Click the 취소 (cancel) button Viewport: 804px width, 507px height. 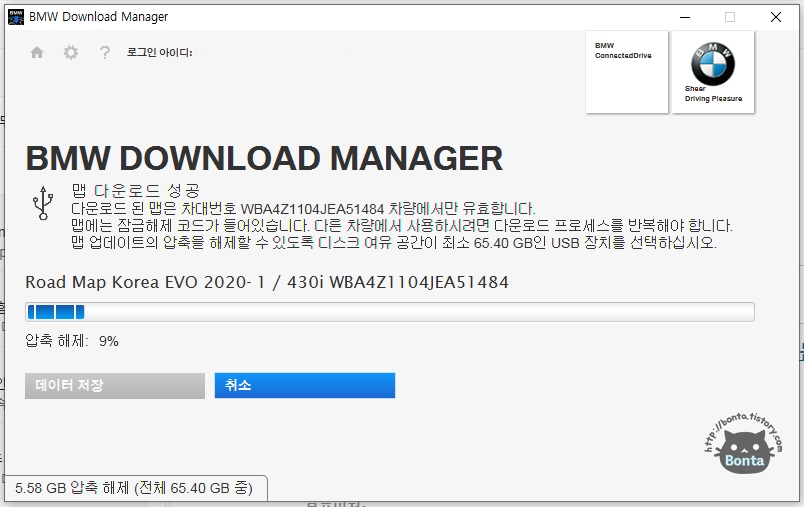pos(305,386)
